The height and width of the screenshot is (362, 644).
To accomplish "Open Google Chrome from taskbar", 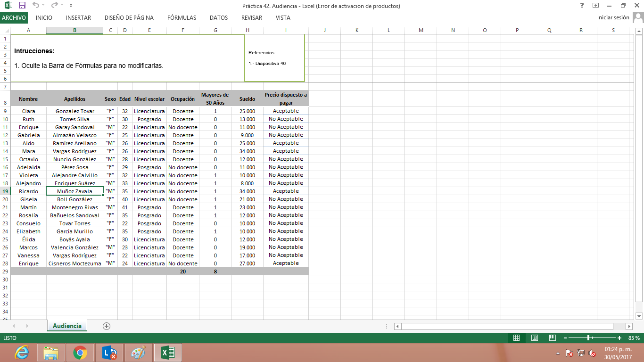I will click(80, 353).
